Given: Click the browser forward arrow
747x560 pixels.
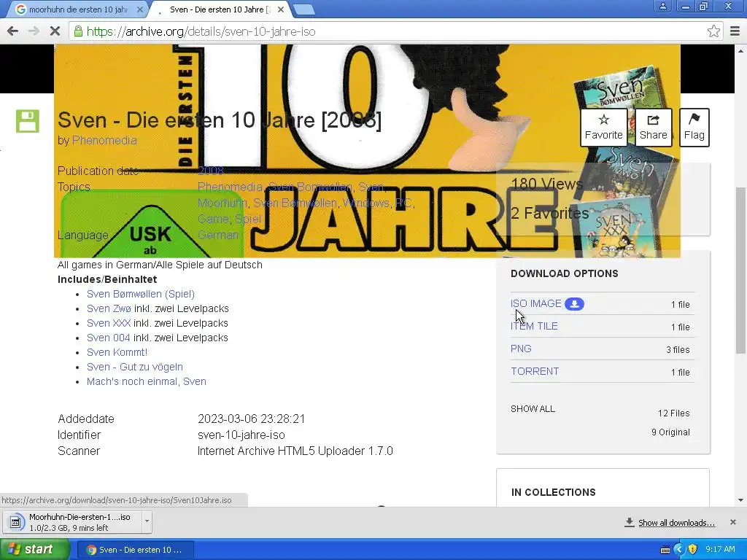Looking at the screenshot, I should click(34, 31).
